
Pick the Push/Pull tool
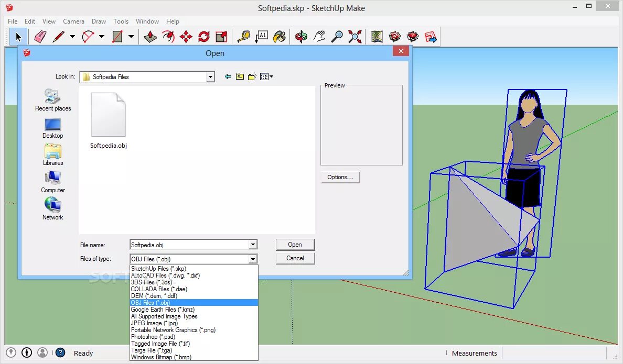[x=150, y=37]
